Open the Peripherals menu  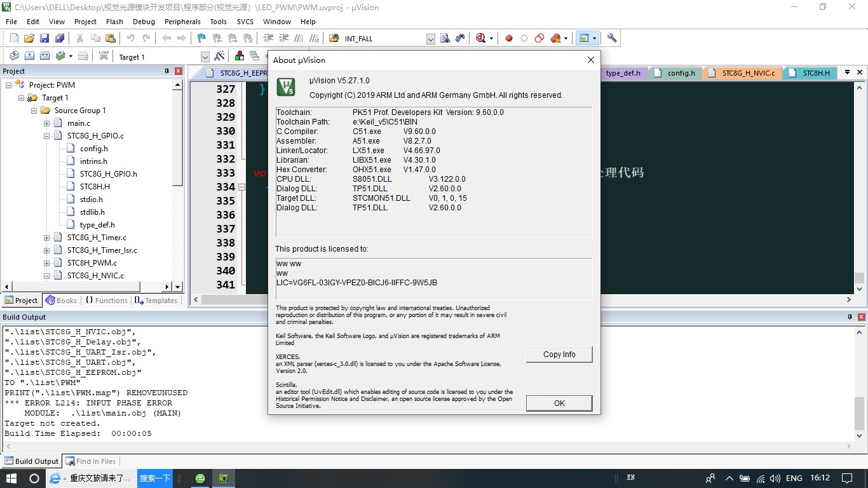(x=182, y=22)
